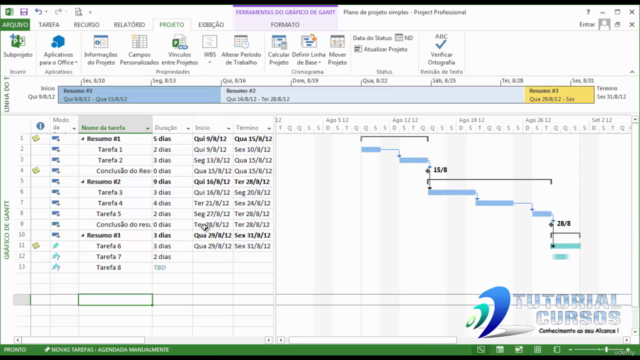Switch to task usage view in status bar

pyautogui.click(x=500, y=350)
